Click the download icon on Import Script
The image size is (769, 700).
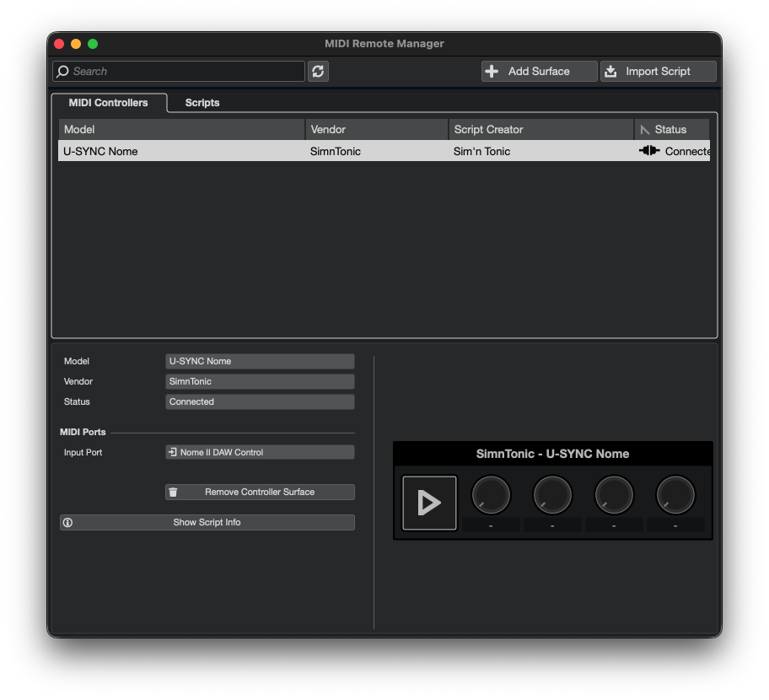610,71
